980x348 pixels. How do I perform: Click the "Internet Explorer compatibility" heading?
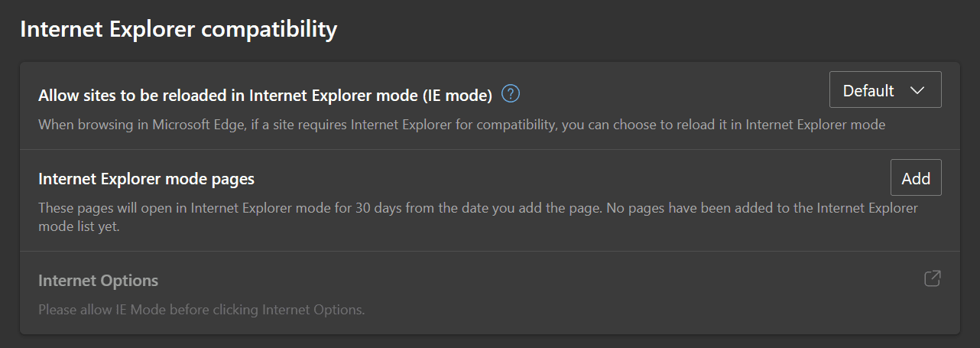[178, 29]
